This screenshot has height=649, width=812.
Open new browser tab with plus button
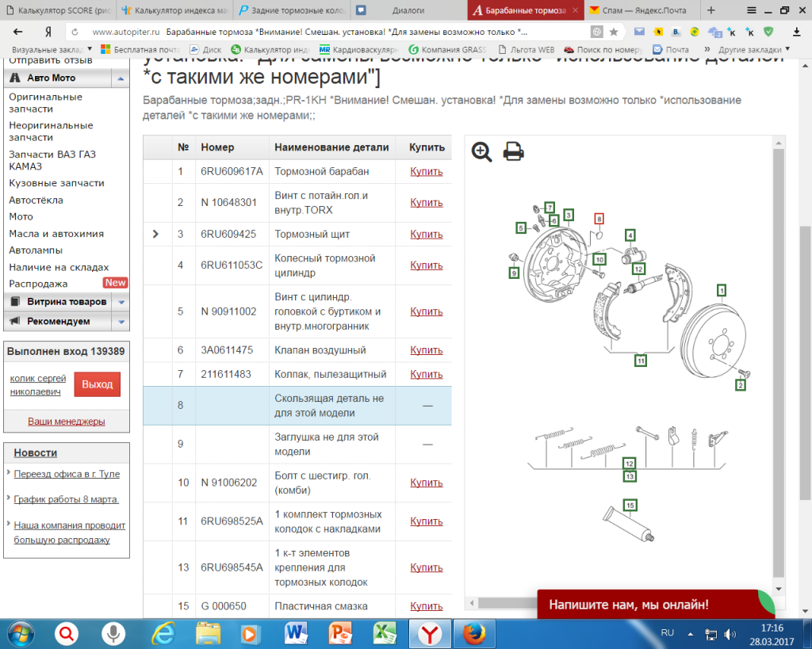click(710, 10)
